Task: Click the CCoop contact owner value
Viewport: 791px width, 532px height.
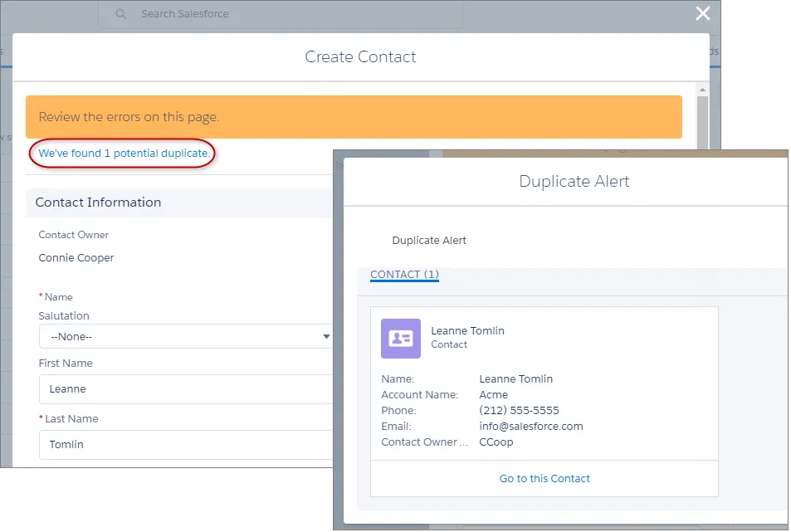Action: click(496, 442)
